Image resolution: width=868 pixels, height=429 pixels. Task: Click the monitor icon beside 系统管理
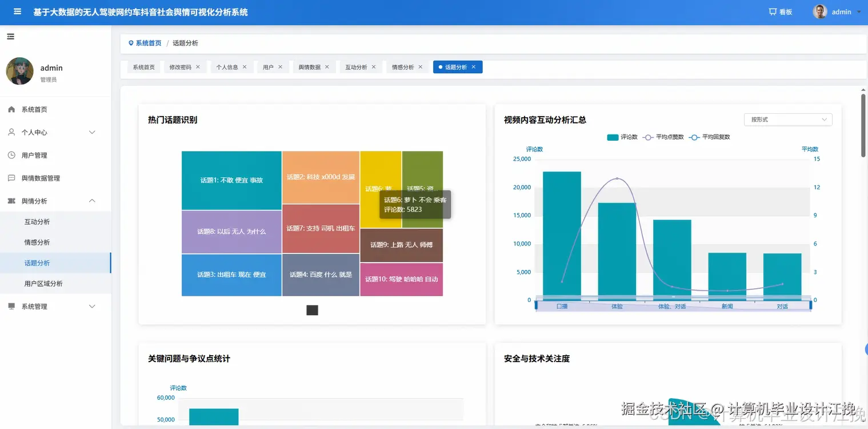click(11, 306)
